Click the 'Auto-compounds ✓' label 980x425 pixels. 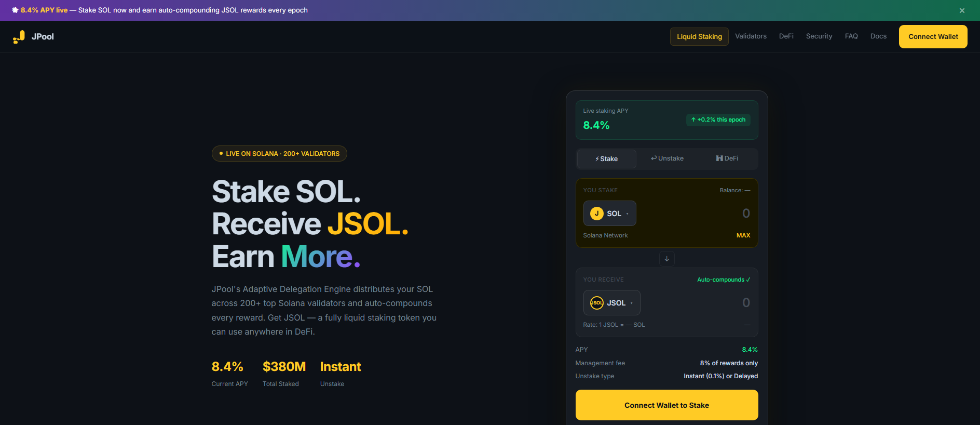coord(724,280)
